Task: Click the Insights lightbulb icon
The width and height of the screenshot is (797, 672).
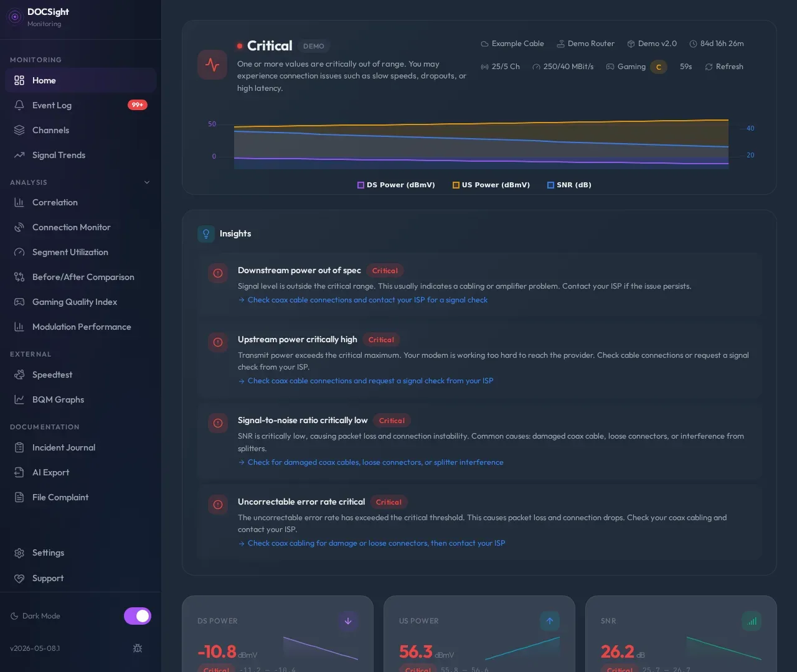Action: point(206,234)
